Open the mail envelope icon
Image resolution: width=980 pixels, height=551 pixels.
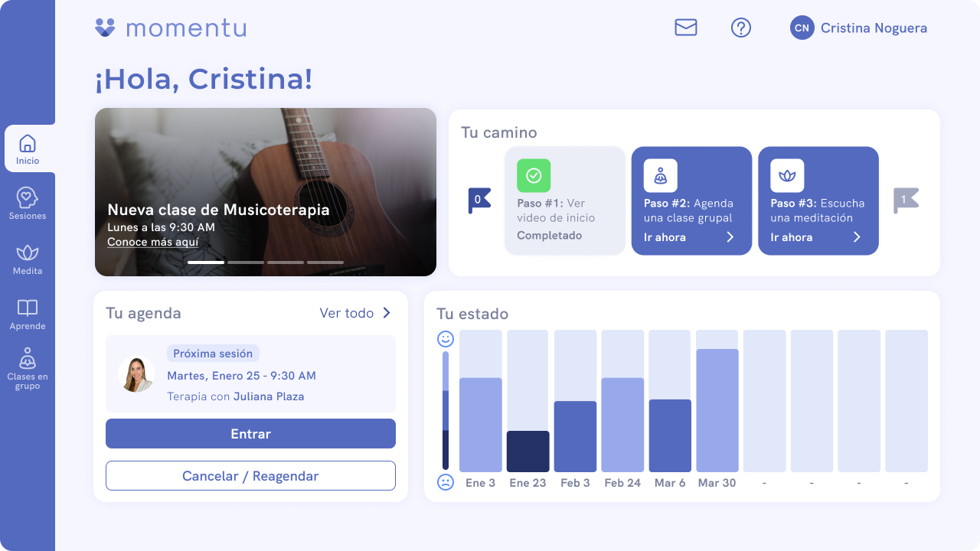coord(685,28)
